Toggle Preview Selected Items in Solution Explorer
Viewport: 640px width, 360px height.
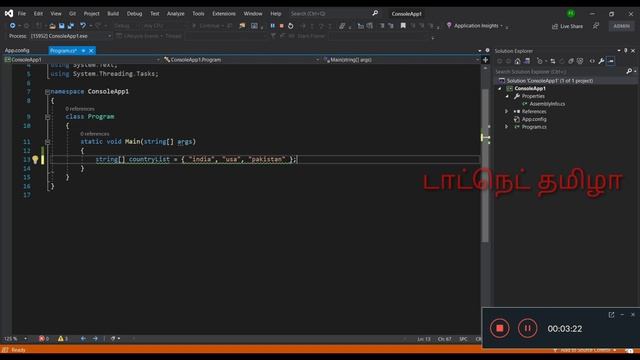point(611,61)
